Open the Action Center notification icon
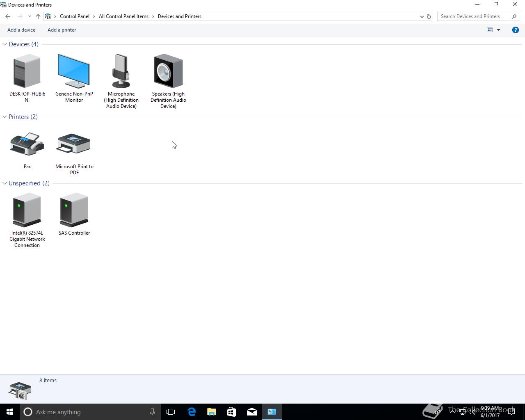525x420 pixels. pyautogui.click(x=511, y=412)
